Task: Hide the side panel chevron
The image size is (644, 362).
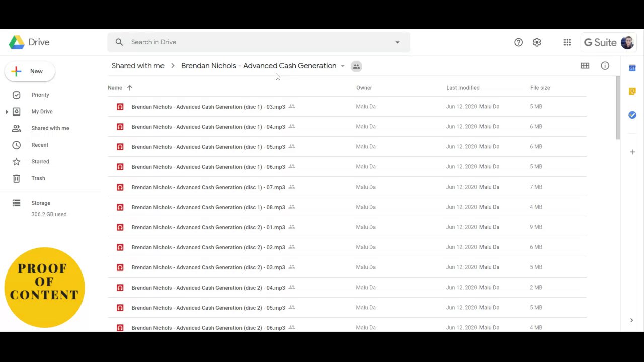Action: pos(631,320)
